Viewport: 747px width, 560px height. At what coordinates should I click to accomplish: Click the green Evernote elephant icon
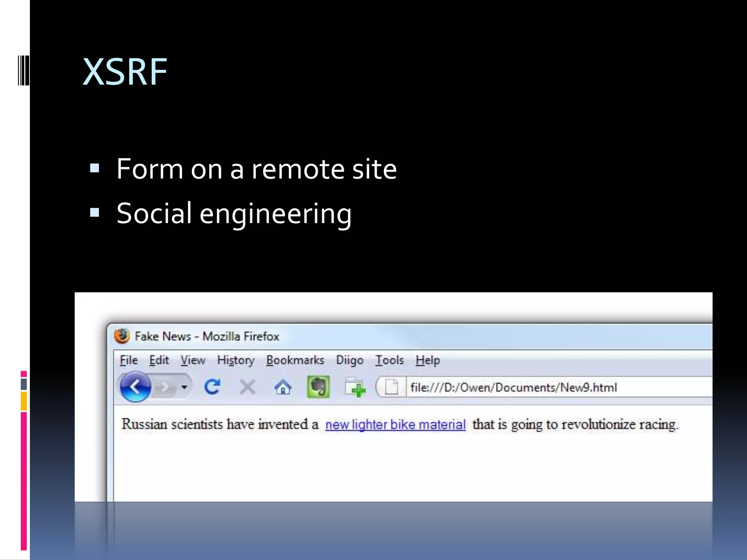(318, 387)
